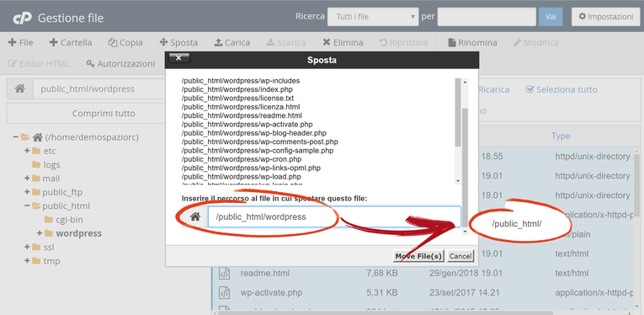Viewport: 644px width, 315px height.
Task: Click the readme.html file icon
Action: pos(224,273)
